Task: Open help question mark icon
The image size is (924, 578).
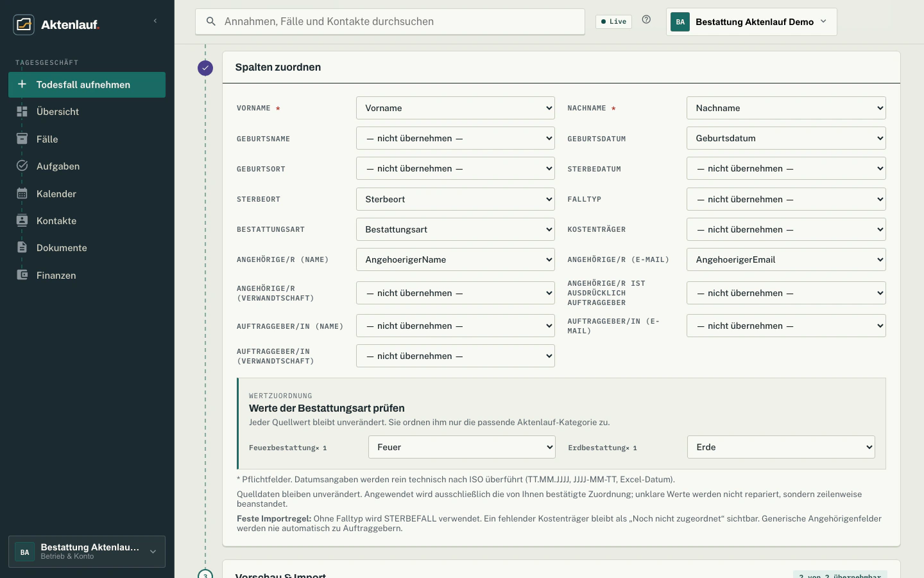Action: pyautogui.click(x=646, y=20)
